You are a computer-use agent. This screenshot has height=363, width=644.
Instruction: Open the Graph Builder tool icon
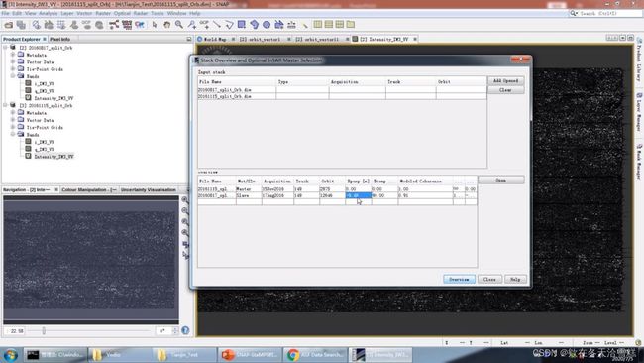coord(114,25)
